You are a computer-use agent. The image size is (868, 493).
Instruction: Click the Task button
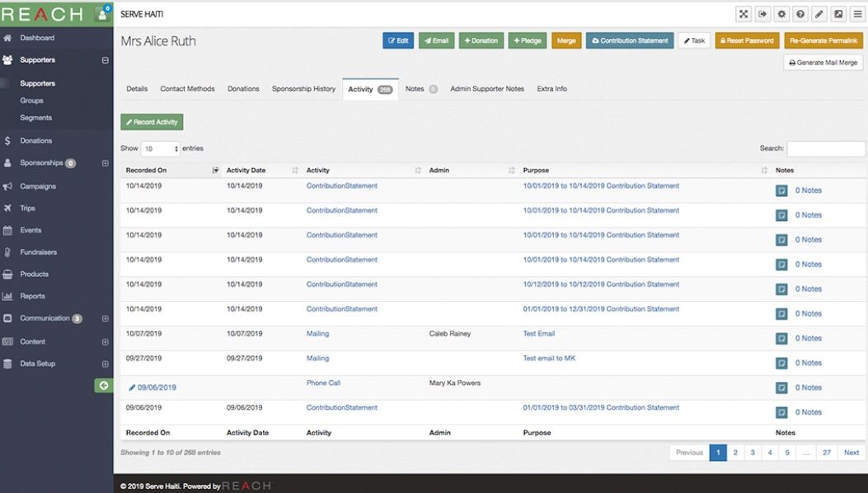tap(694, 40)
